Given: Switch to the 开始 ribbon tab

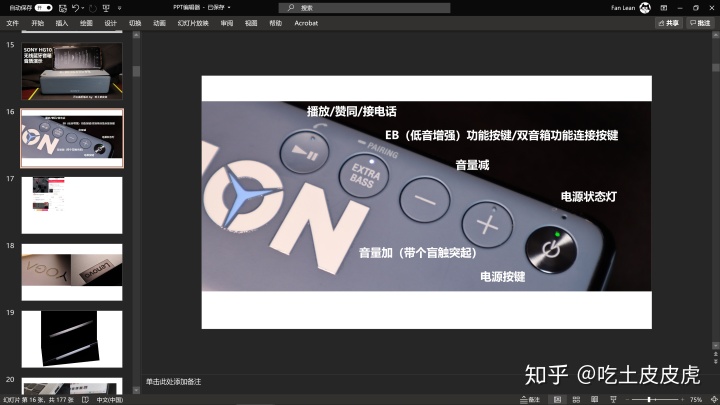Looking at the screenshot, I should (37, 23).
